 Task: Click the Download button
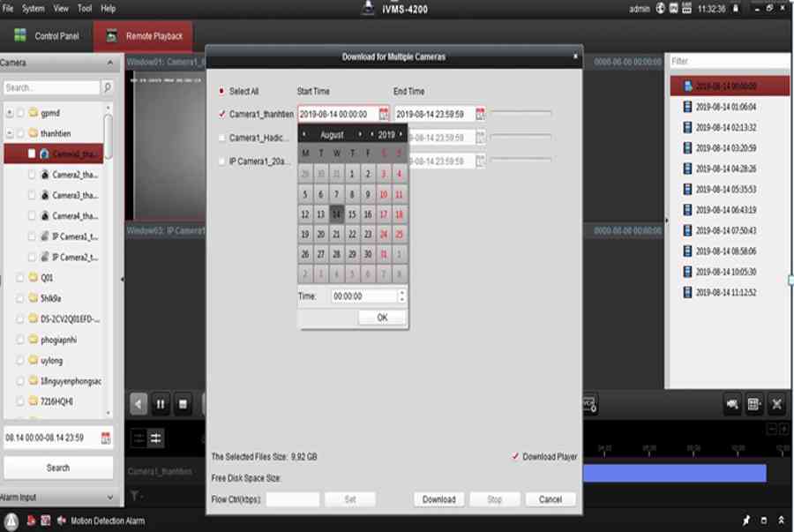[x=438, y=499]
